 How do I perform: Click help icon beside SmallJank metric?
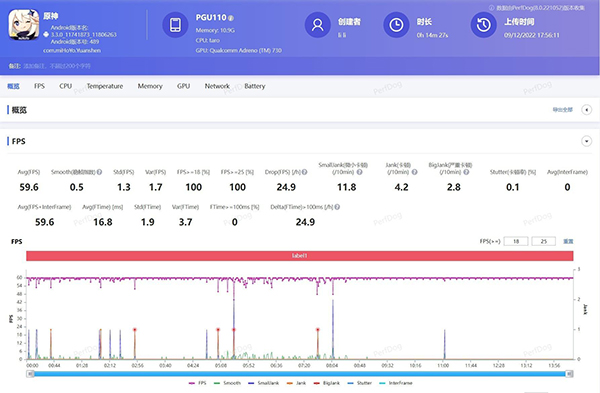pos(359,172)
